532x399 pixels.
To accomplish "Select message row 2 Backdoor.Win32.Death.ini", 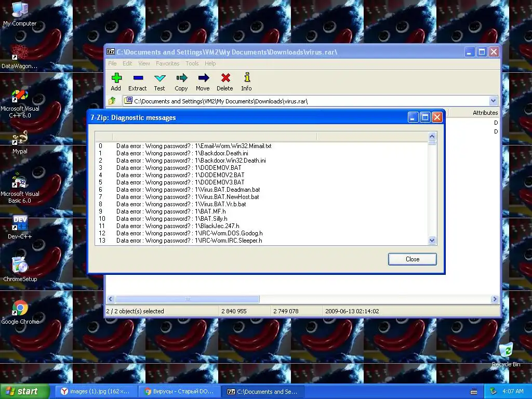I will pos(261,161).
